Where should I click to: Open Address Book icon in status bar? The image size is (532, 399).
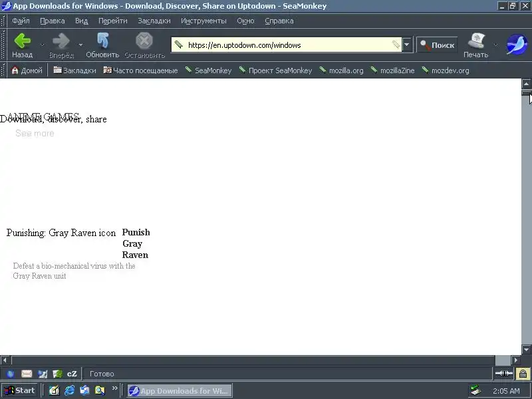point(58,374)
